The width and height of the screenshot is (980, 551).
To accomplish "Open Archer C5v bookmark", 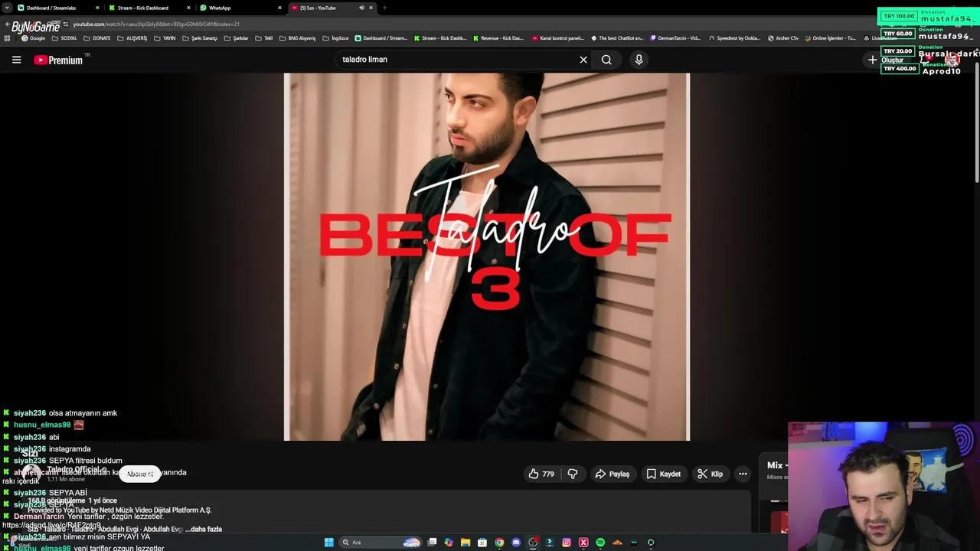I will tap(782, 38).
